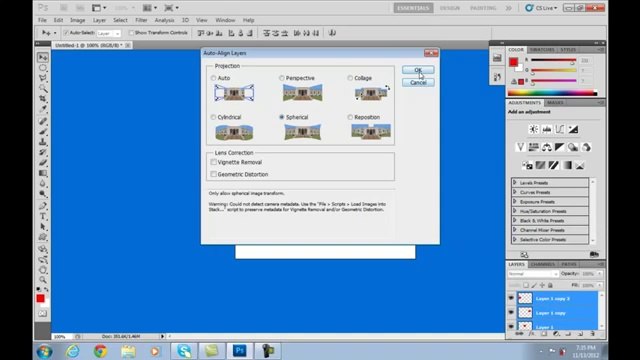640x360 pixels.
Task: Select the Spherical projection option
Action: coord(282,117)
